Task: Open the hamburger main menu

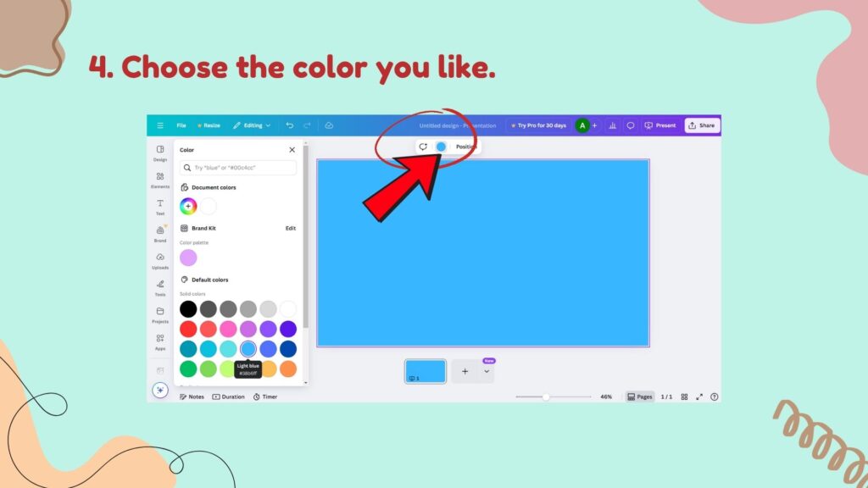Action: coord(160,125)
